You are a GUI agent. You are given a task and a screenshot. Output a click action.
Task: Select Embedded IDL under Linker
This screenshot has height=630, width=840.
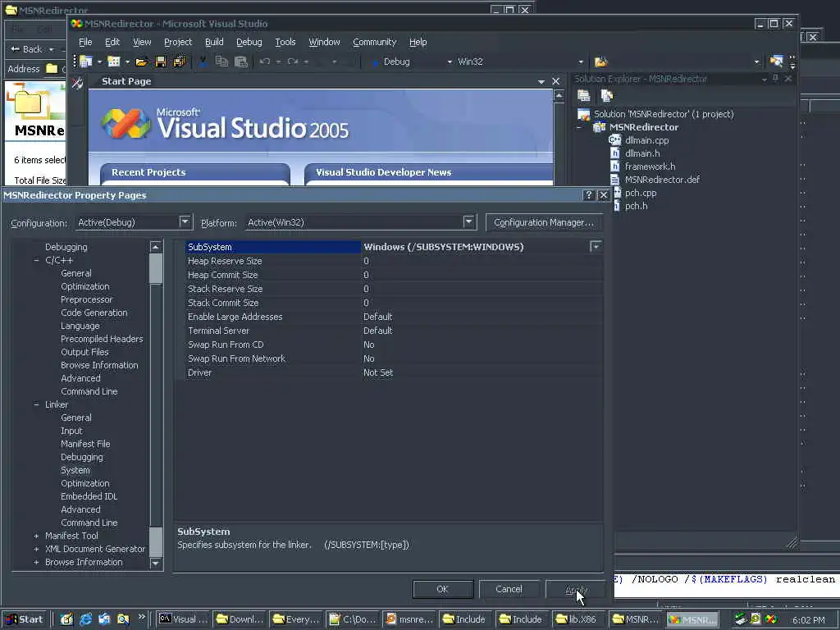tap(89, 496)
